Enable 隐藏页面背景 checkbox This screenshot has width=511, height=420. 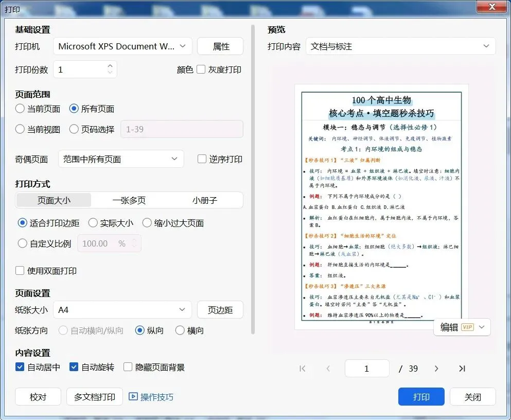click(x=128, y=367)
